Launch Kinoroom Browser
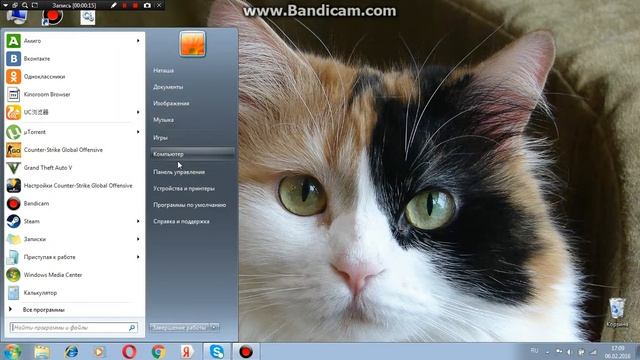 tap(73, 94)
